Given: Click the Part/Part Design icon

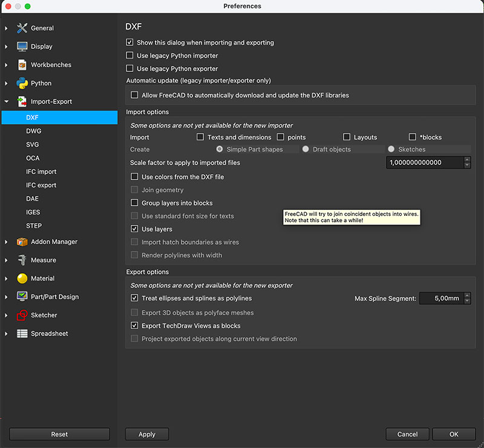Looking at the screenshot, I should pos(22,297).
